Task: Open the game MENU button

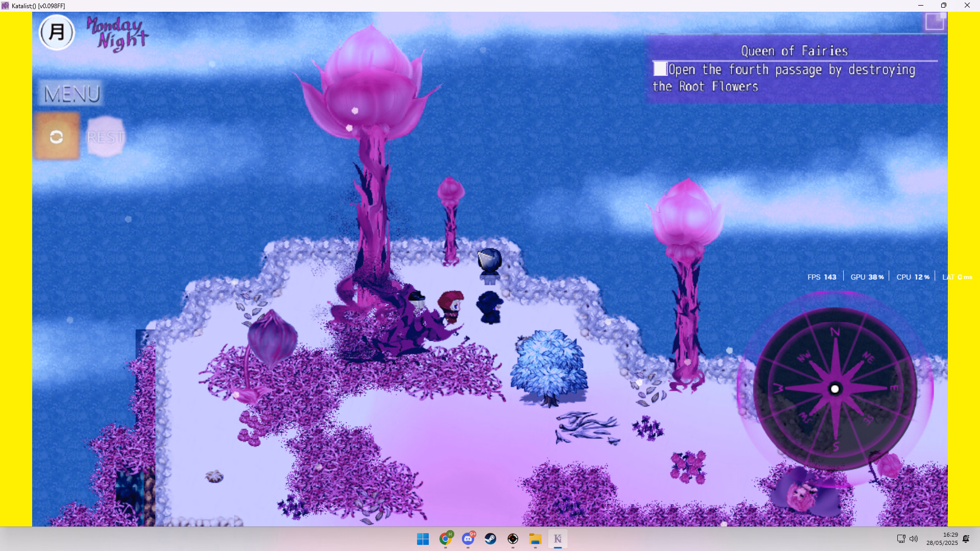Action: (71, 93)
